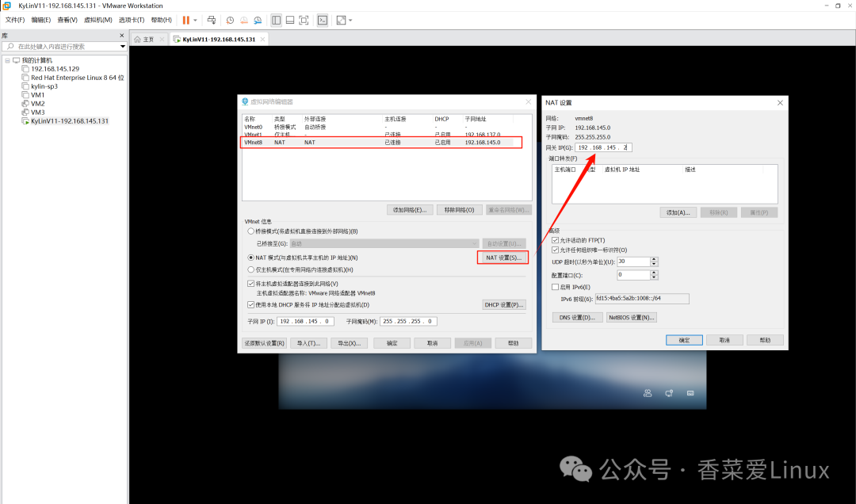
Task: Open DHCP 设置(P) button
Action: coord(504,304)
